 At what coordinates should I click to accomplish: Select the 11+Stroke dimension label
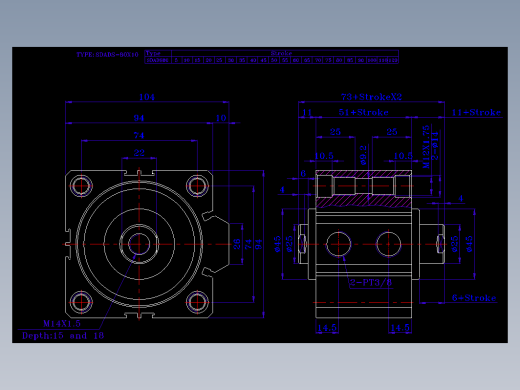[476, 112]
